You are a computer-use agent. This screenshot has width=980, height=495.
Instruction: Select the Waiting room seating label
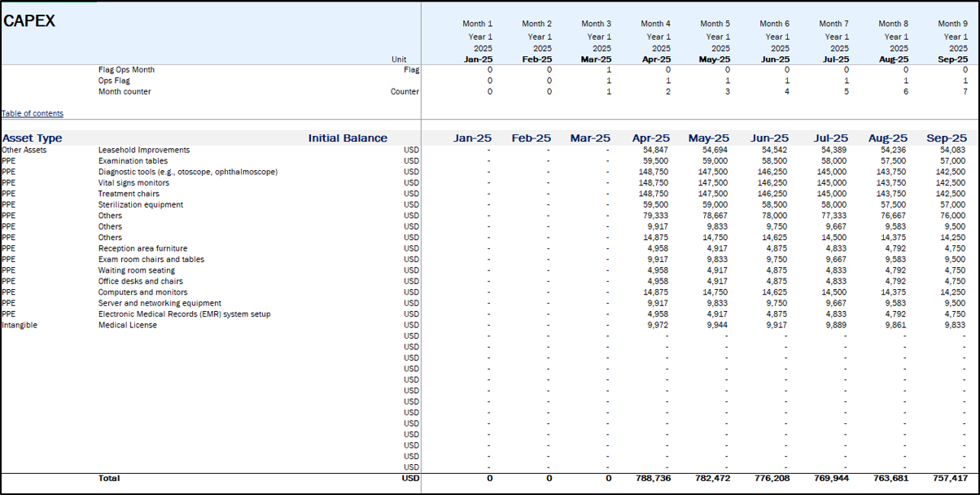point(137,270)
